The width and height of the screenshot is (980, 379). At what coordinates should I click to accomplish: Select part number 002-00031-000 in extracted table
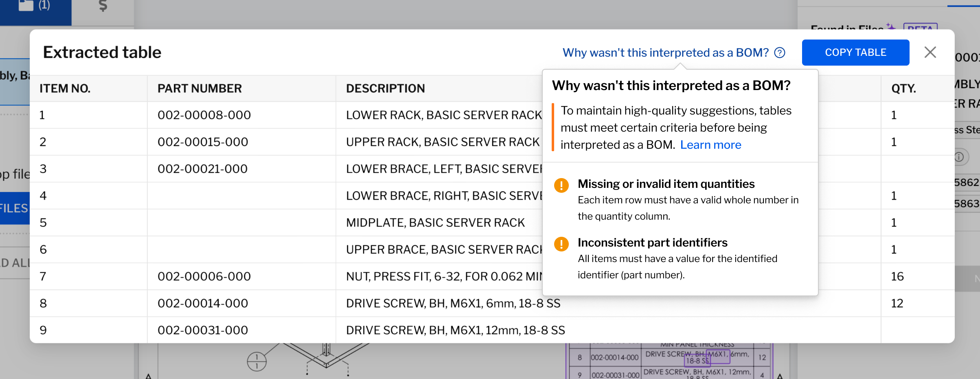click(x=203, y=330)
